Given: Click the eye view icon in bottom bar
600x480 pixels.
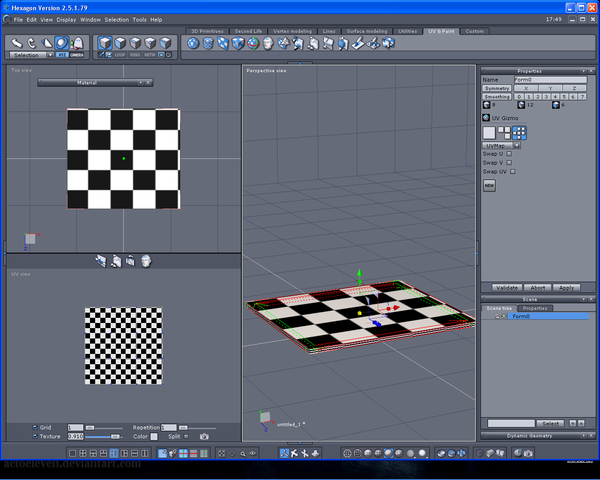Looking at the screenshot, I should click(x=253, y=454).
